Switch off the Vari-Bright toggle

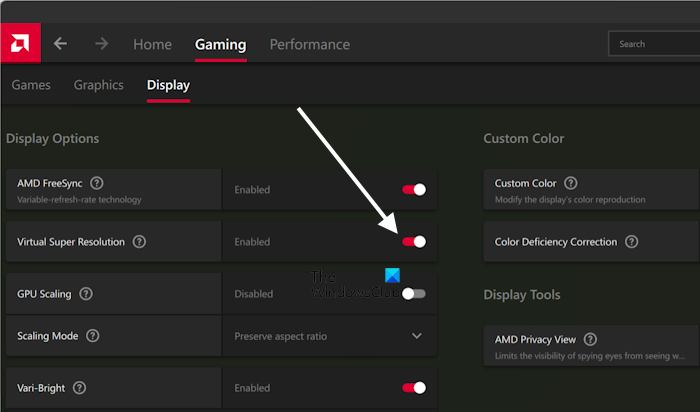tap(414, 388)
